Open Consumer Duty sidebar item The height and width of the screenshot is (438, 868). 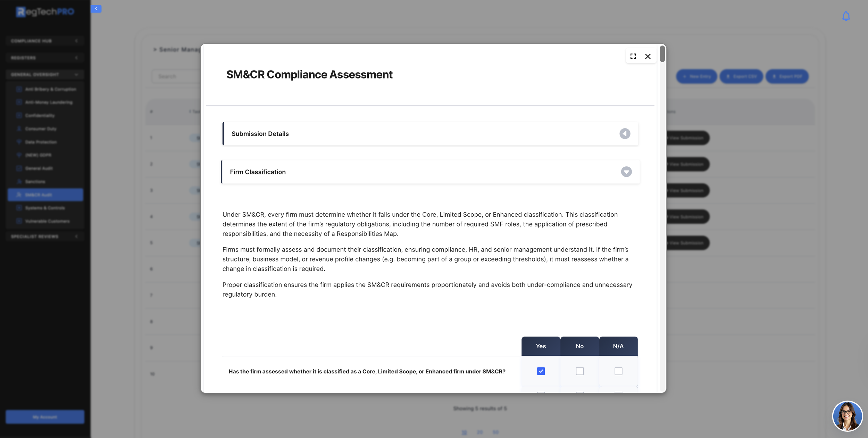click(41, 129)
